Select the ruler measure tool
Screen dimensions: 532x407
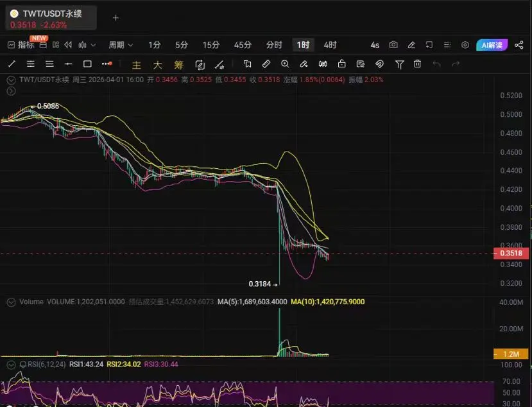pyautogui.click(x=266, y=64)
